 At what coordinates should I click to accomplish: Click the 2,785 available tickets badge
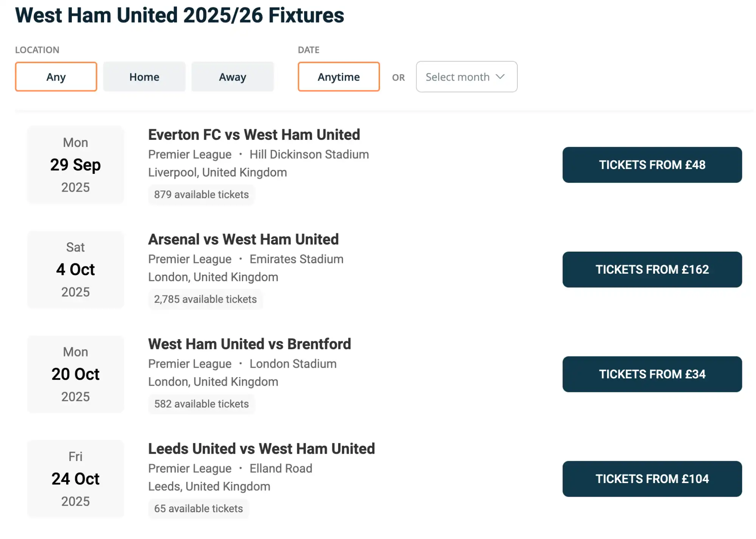(x=205, y=299)
